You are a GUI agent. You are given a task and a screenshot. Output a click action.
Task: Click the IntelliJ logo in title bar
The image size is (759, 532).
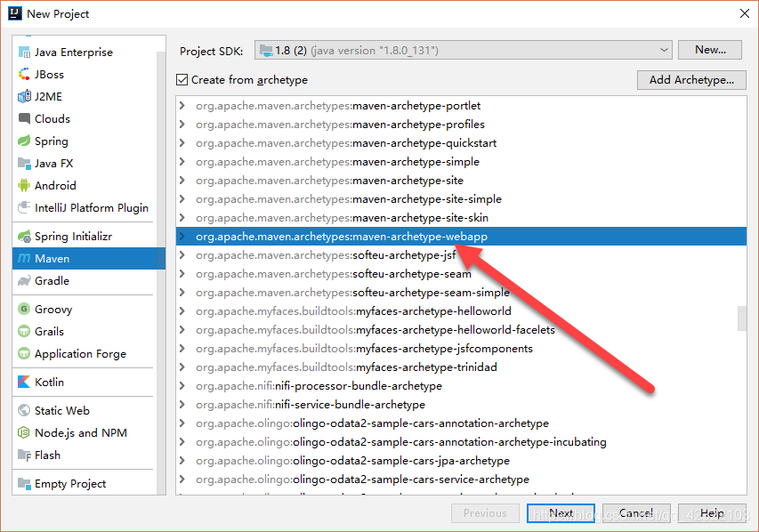point(15,13)
